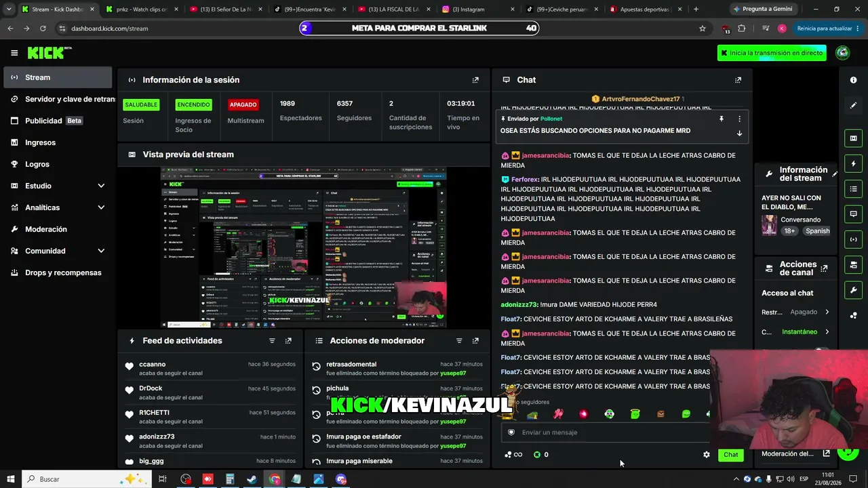Edit Información del stream with pencil icon

point(835,174)
